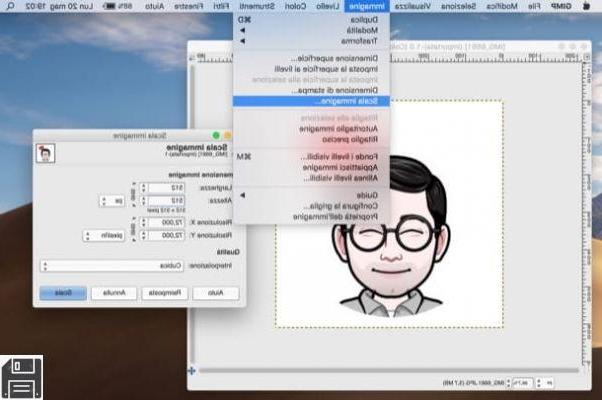602x400 pixels.
Task: Click the vertical scrollbar of image window
Action: (x=193, y=213)
